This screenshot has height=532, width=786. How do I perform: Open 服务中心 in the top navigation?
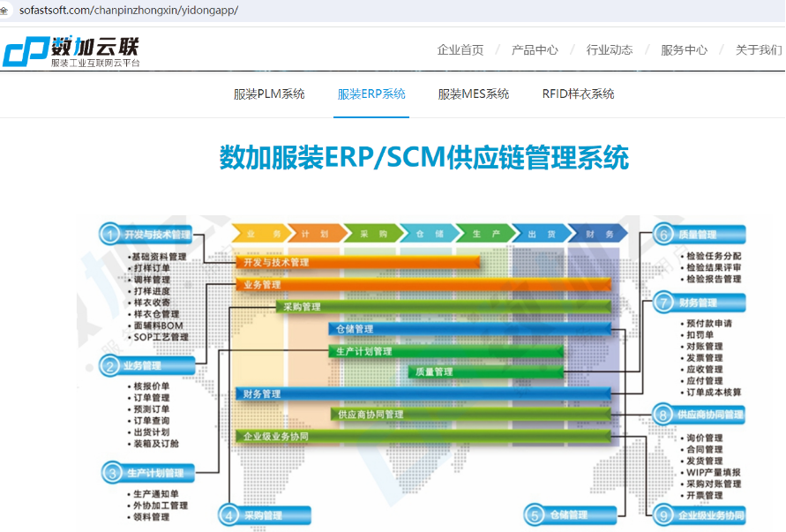[x=684, y=50]
